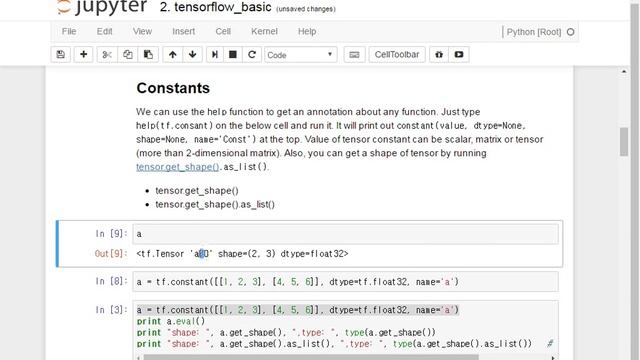Click the bullet item tensor.get_shape()
640x360 pixels.
(x=197, y=191)
